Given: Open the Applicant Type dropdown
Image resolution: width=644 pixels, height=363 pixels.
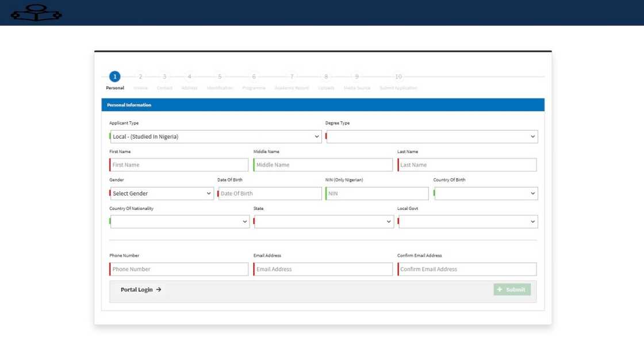Looking at the screenshot, I should point(216,137).
